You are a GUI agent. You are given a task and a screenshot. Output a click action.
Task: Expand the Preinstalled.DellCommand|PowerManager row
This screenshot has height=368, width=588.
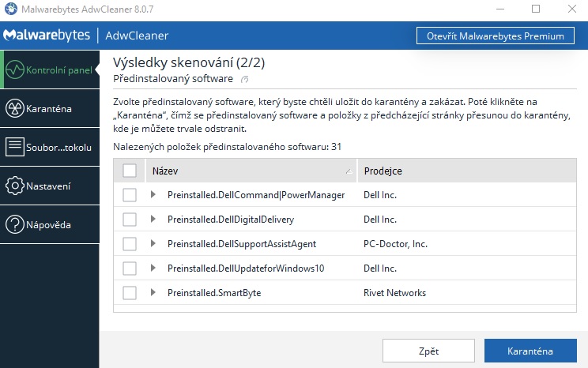[153, 194]
